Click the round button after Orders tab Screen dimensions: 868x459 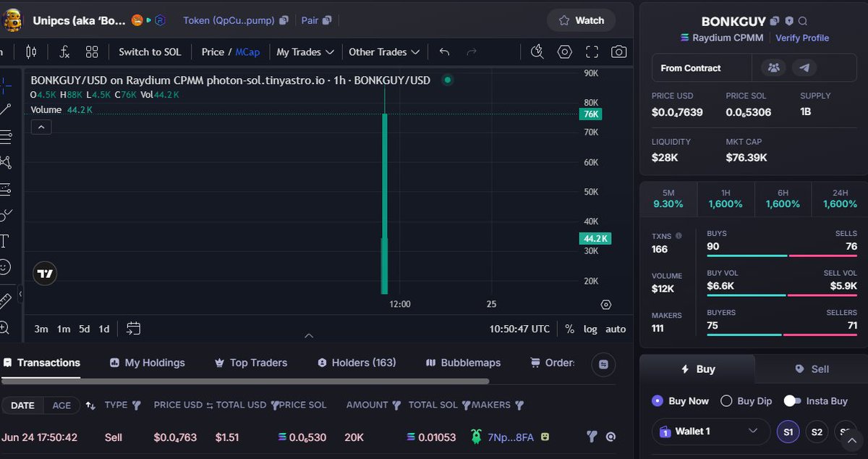pos(603,364)
